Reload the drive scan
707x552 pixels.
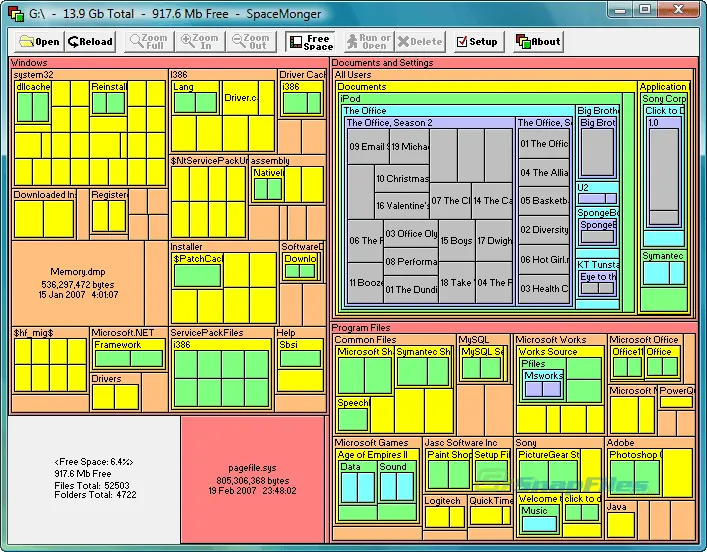pyautogui.click(x=90, y=41)
